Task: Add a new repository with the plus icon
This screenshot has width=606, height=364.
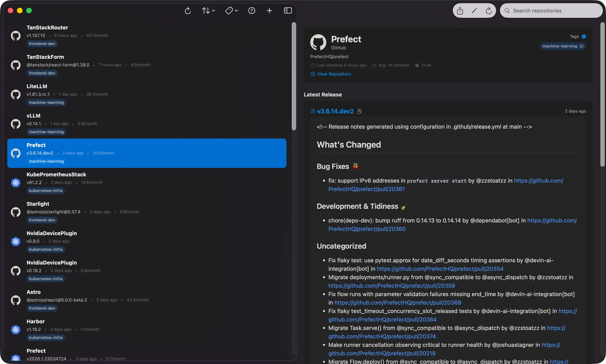Action: pyautogui.click(x=270, y=10)
